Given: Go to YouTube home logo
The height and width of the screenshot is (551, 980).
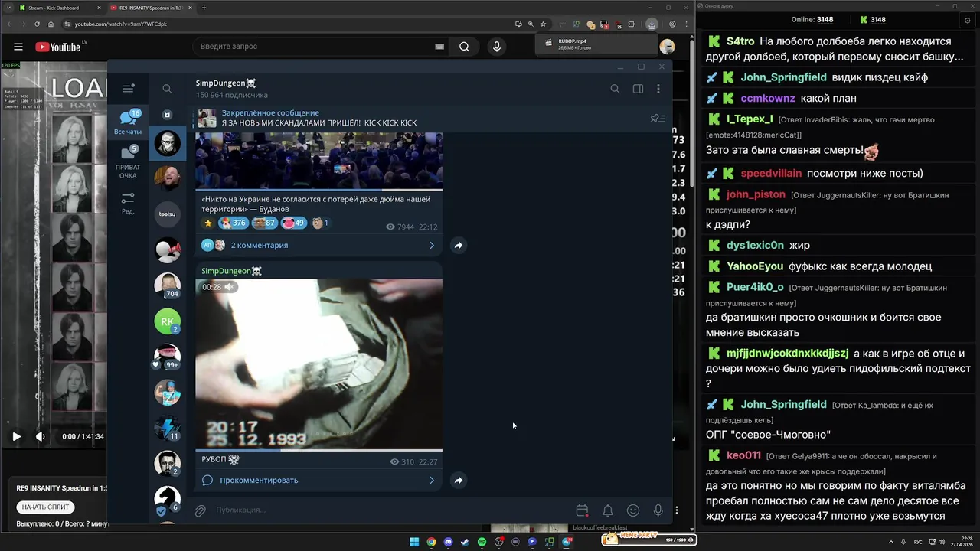Looking at the screenshot, I should 58,47.
